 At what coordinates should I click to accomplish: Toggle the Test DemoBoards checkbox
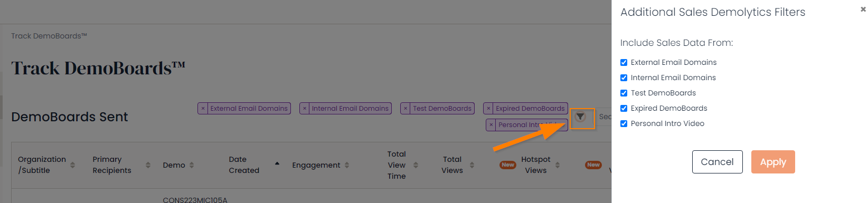pos(624,93)
